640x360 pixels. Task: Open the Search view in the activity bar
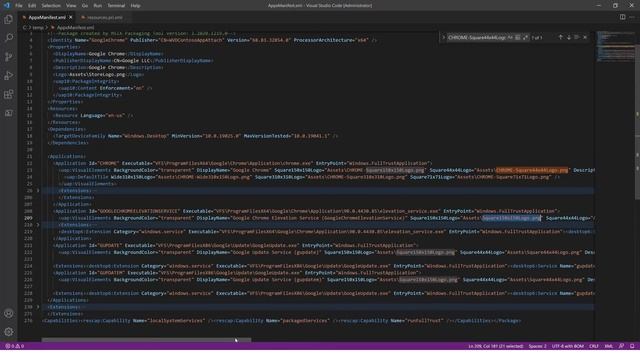point(9,38)
